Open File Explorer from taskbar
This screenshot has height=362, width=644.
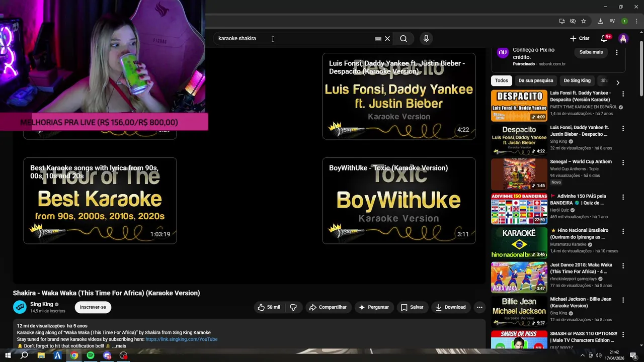[41, 355]
